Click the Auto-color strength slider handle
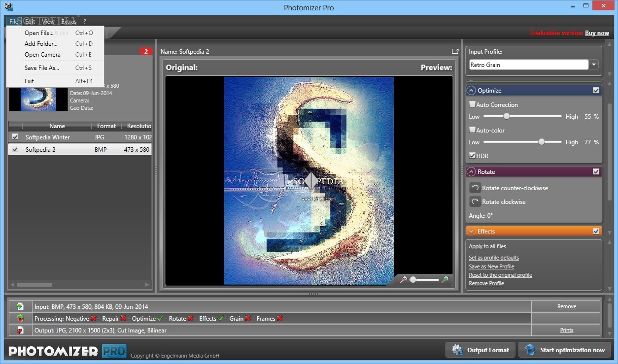 click(542, 142)
